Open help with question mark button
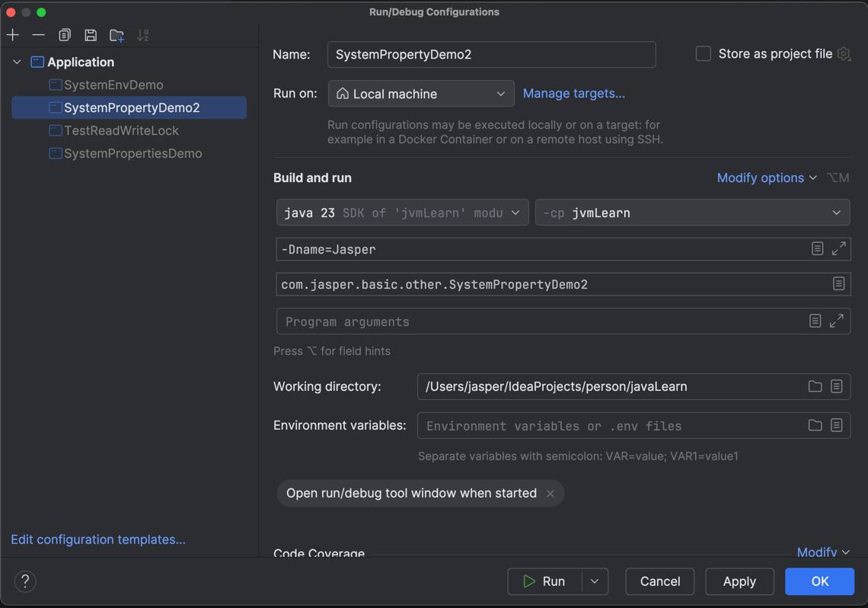Screen dimensions: 868x608 tap(25, 581)
